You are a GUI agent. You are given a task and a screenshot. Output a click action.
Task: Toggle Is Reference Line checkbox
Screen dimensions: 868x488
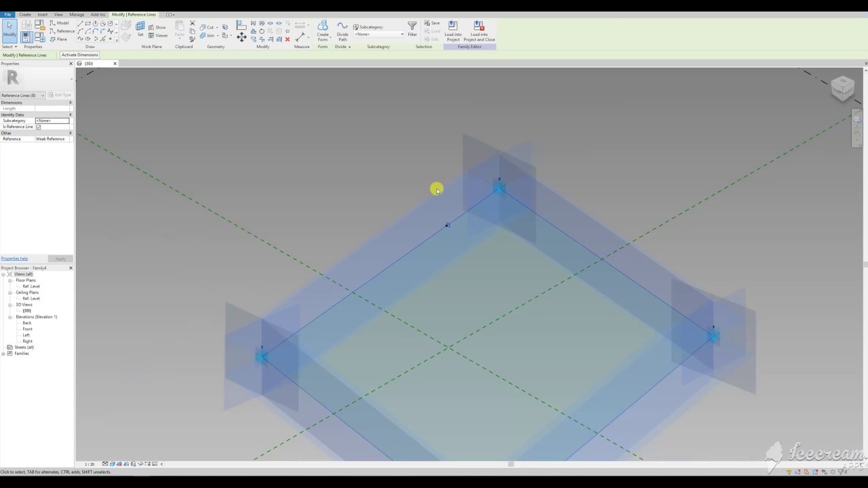click(38, 127)
